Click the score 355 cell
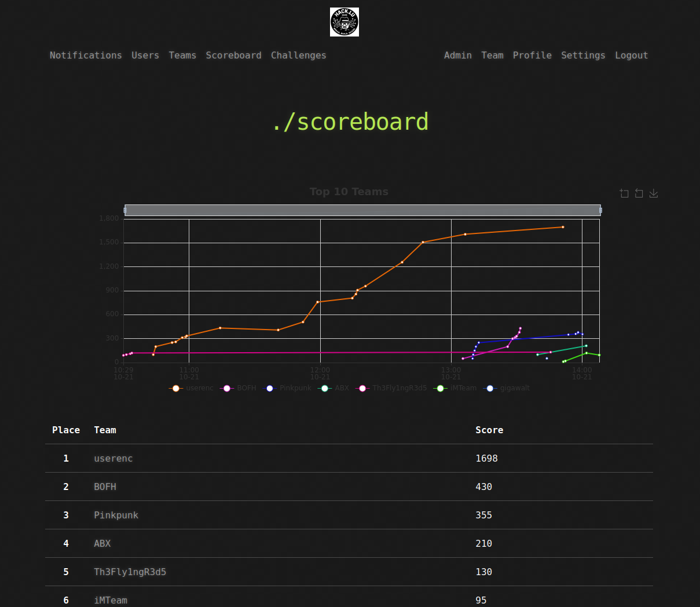700x607 pixels. pyautogui.click(x=484, y=515)
